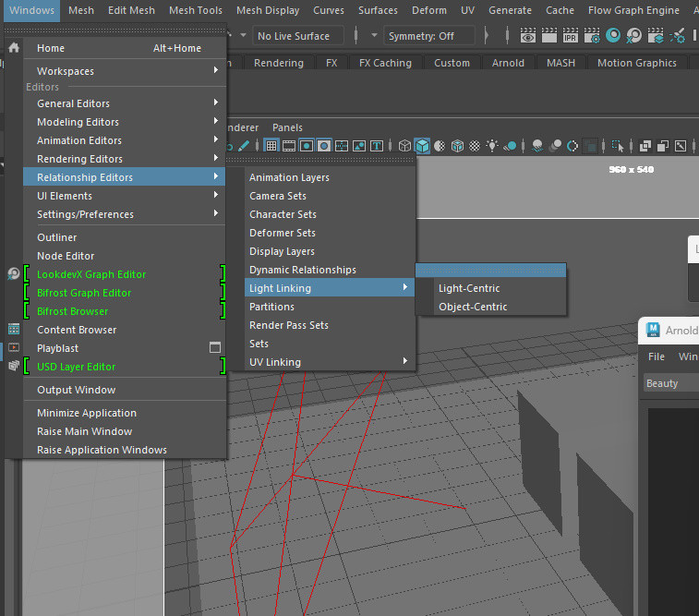The width and height of the screenshot is (699, 616).
Task: Open the Hypershade sphere icon
Action: (613, 35)
